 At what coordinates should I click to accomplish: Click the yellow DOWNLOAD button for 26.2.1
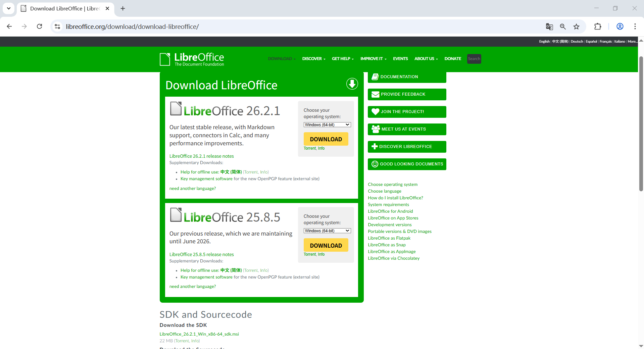point(326,139)
